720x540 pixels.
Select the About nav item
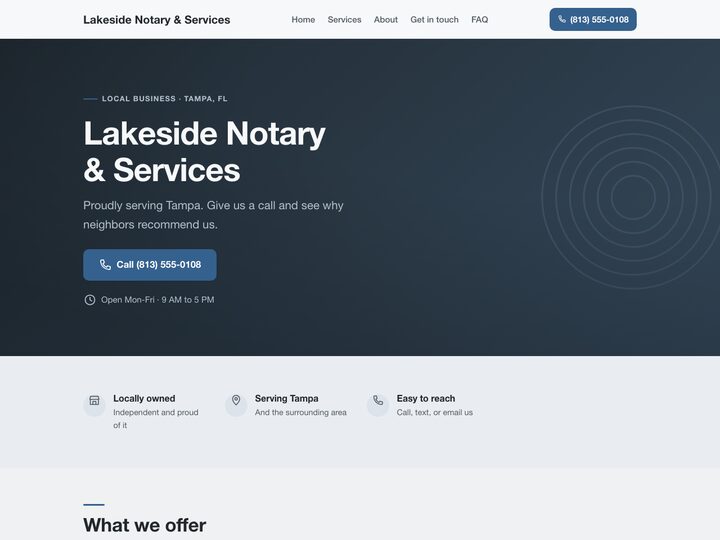pos(386,20)
